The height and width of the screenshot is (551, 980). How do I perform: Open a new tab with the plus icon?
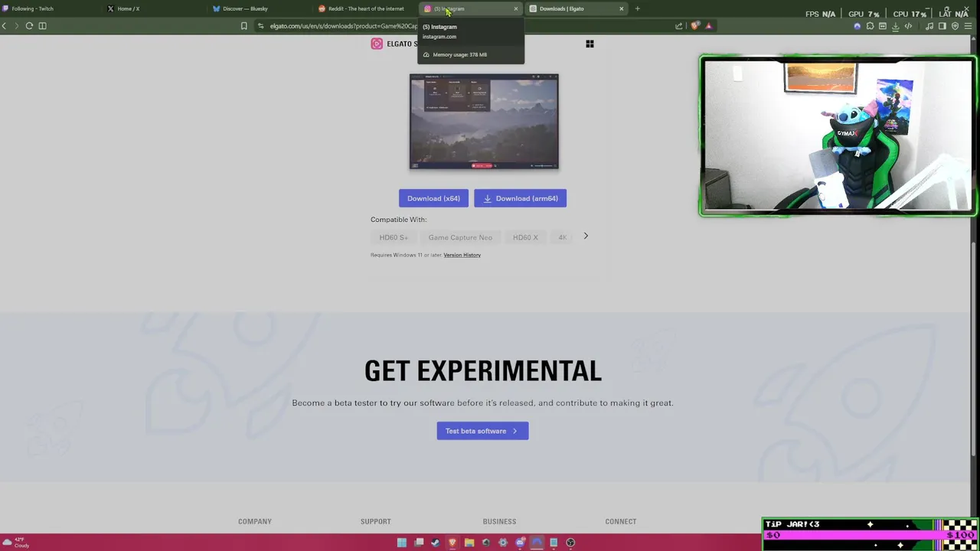637,8
